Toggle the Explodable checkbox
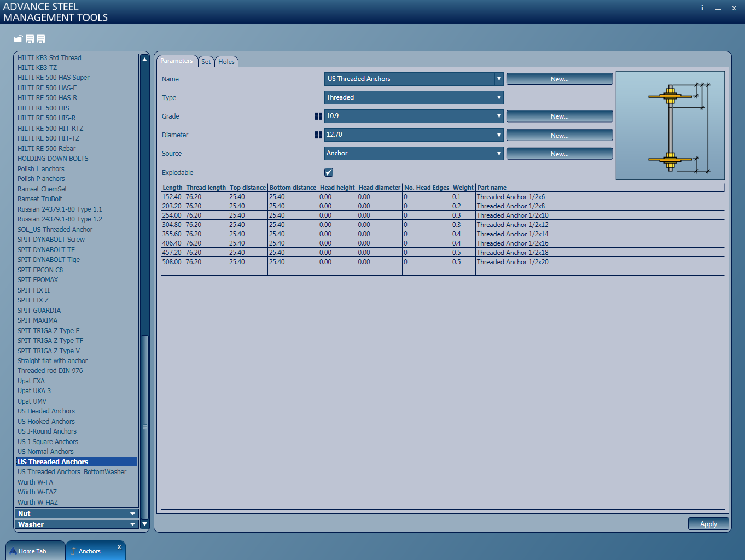Screen dimensions: 745x560 click(x=329, y=172)
